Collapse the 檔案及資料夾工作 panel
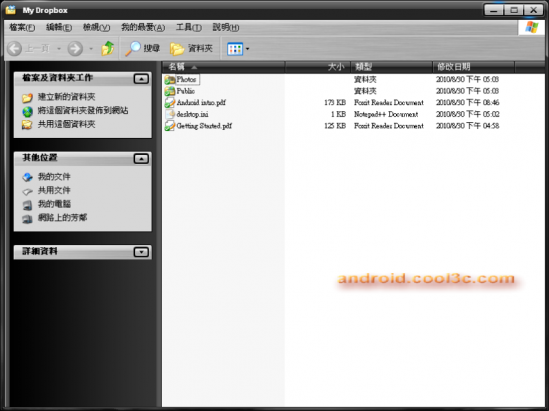The width and height of the screenshot is (549, 411). pyautogui.click(x=141, y=79)
